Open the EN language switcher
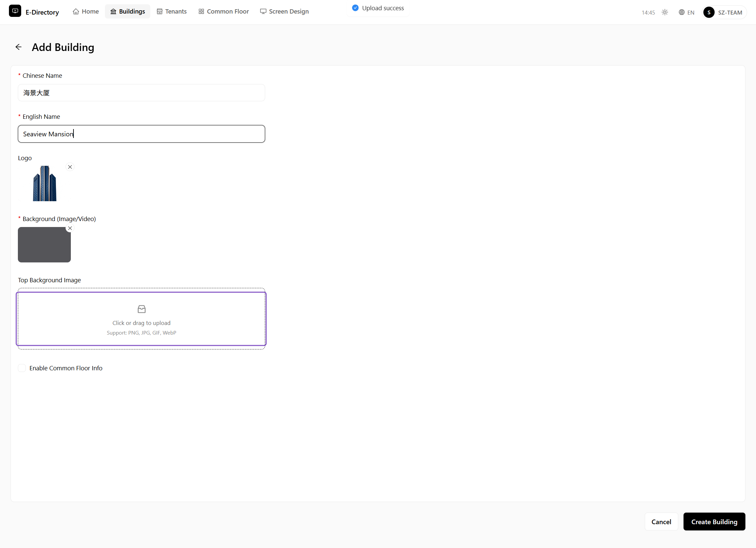 pyautogui.click(x=686, y=12)
